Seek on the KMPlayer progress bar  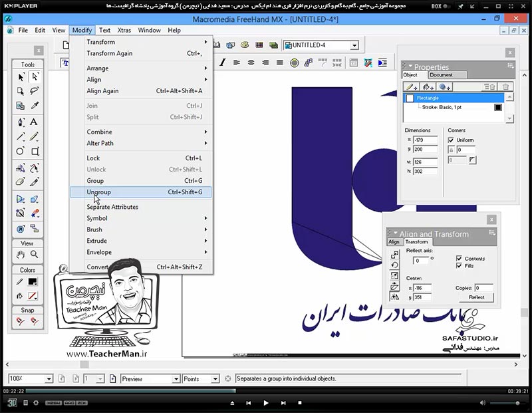(x=266, y=391)
